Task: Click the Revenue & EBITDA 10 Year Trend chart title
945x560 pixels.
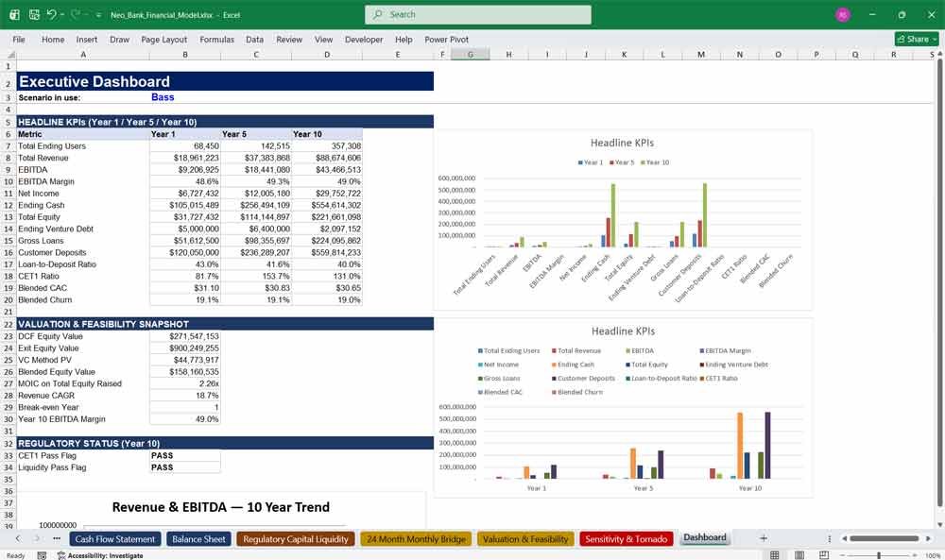Action: [220, 507]
